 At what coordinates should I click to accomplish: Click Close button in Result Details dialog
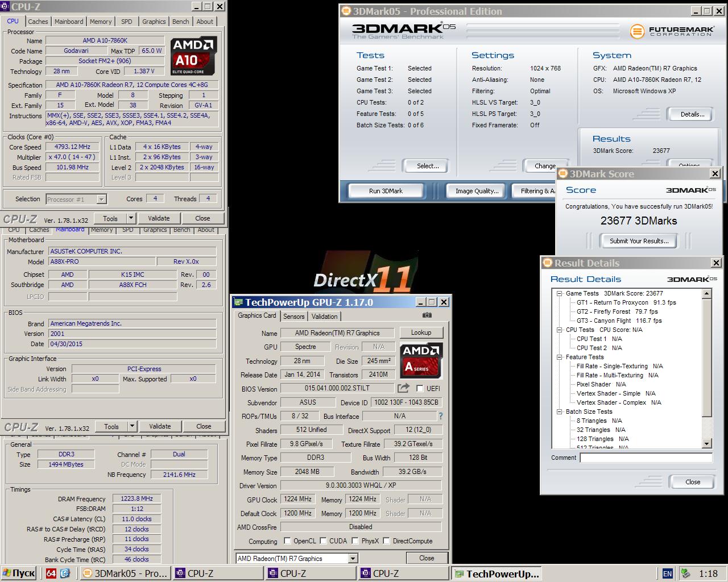point(693,482)
